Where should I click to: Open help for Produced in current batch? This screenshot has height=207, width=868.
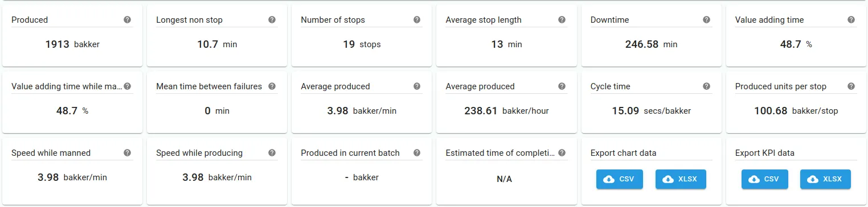tap(417, 153)
